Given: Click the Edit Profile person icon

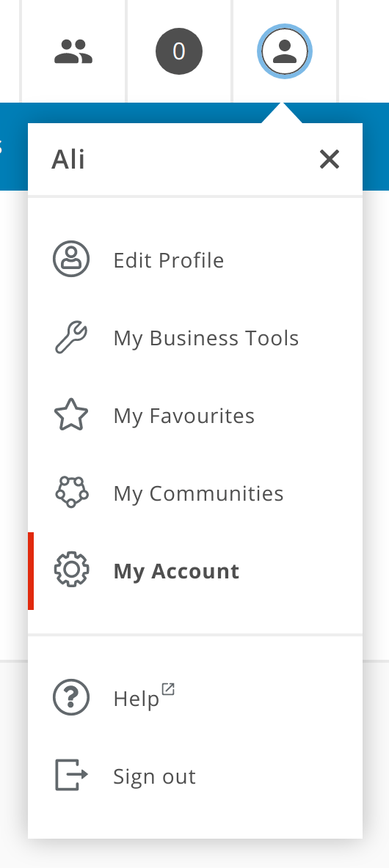Looking at the screenshot, I should point(71,259).
